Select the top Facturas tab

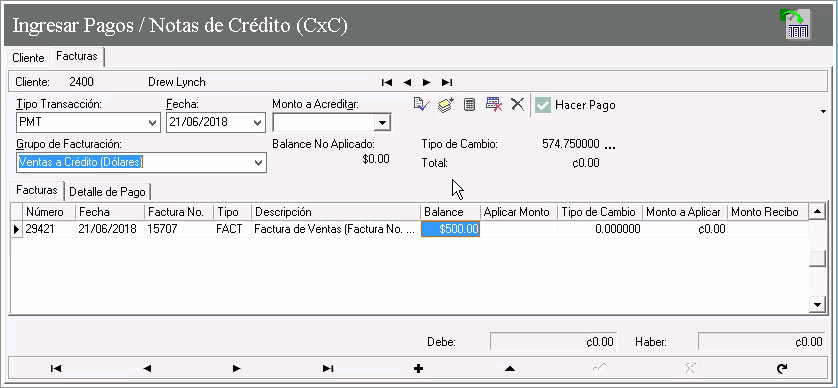pyautogui.click(x=77, y=56)
